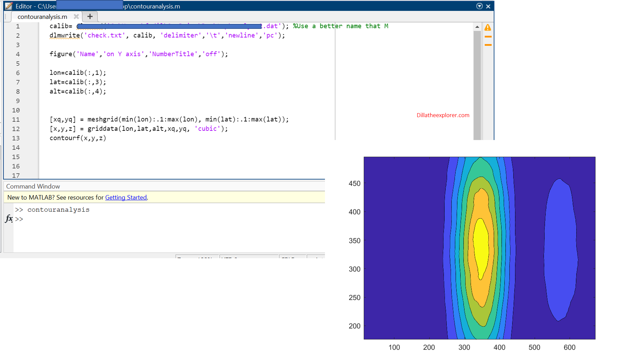Open the Editor panel actions dropdown
The image size is (624, 364).
pos(479,6)
